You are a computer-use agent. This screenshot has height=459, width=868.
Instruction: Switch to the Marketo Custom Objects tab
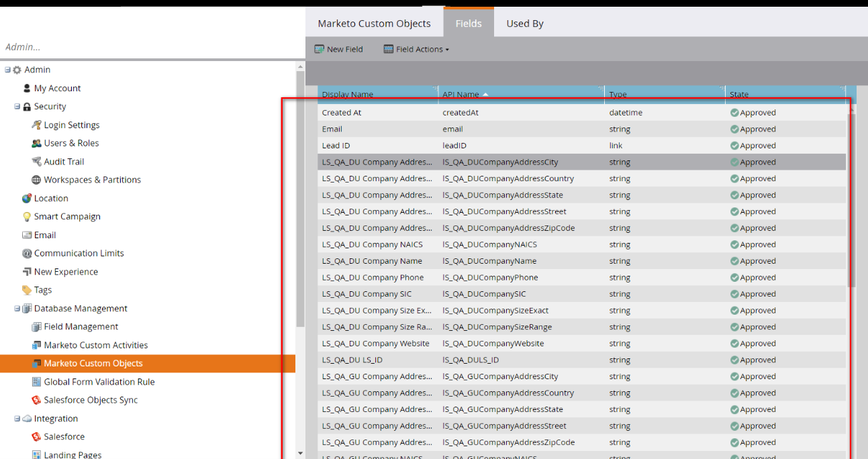(x=374, y=23)
